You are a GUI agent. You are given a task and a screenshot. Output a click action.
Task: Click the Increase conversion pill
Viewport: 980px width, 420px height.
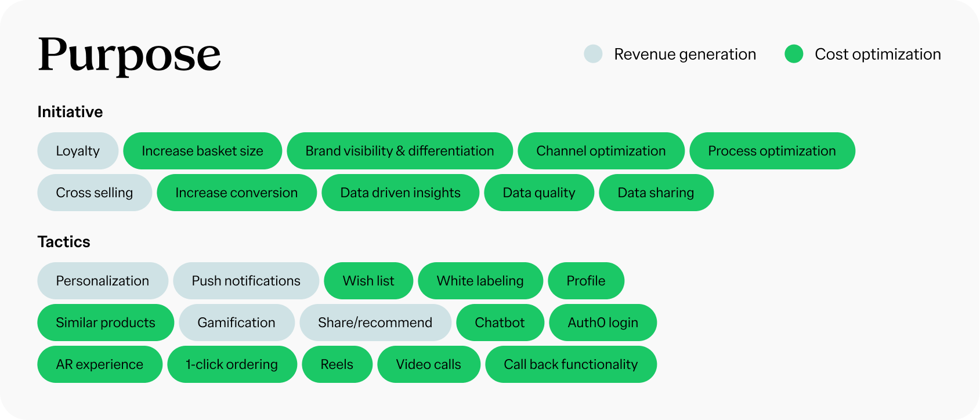237,193
